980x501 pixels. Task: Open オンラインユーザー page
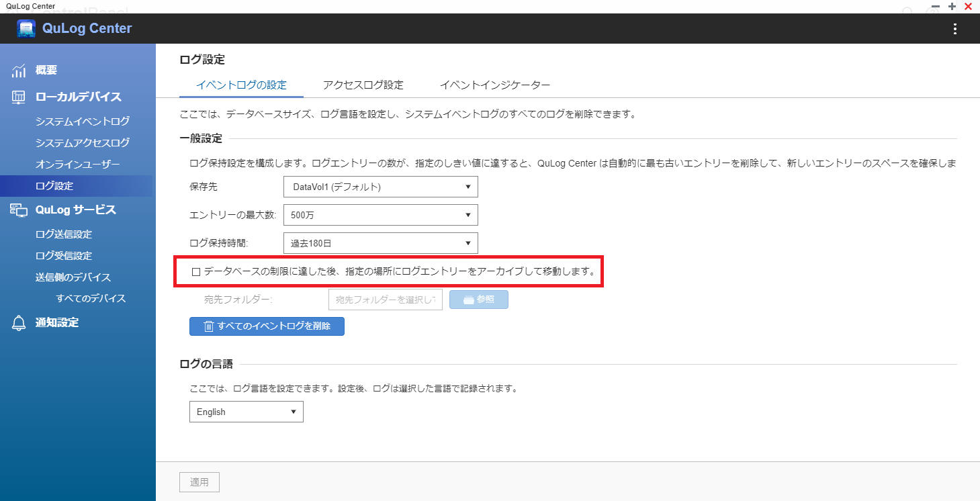tap(78, 165)
